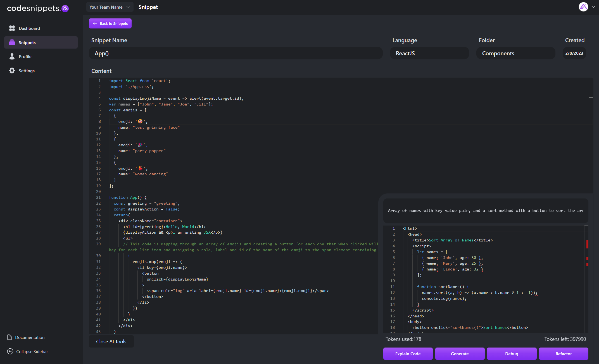The width and height of the screenshot is (599, 364).
Task: Click the names array on line 5
Action: (161, 104)
